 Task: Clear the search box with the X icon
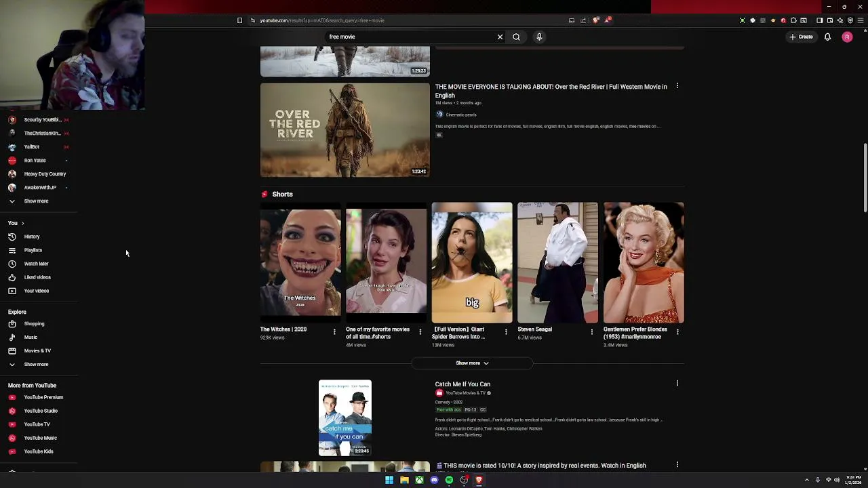tap(500, 37)
